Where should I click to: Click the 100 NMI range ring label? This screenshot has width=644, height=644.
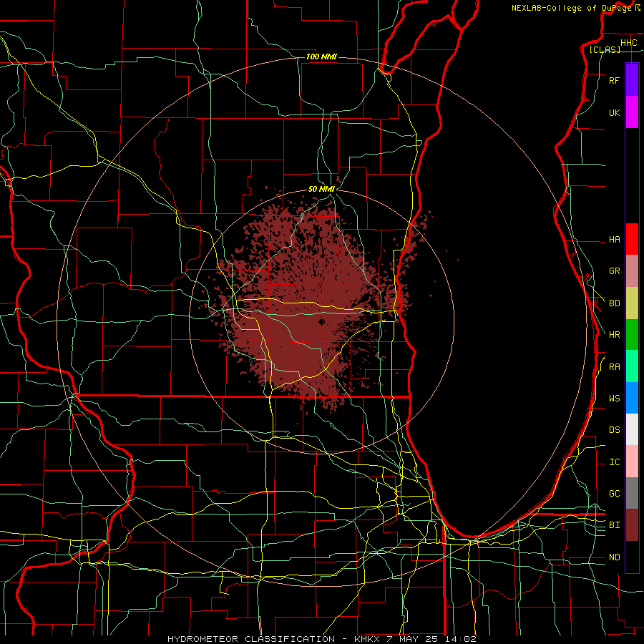tap(321, 57)
